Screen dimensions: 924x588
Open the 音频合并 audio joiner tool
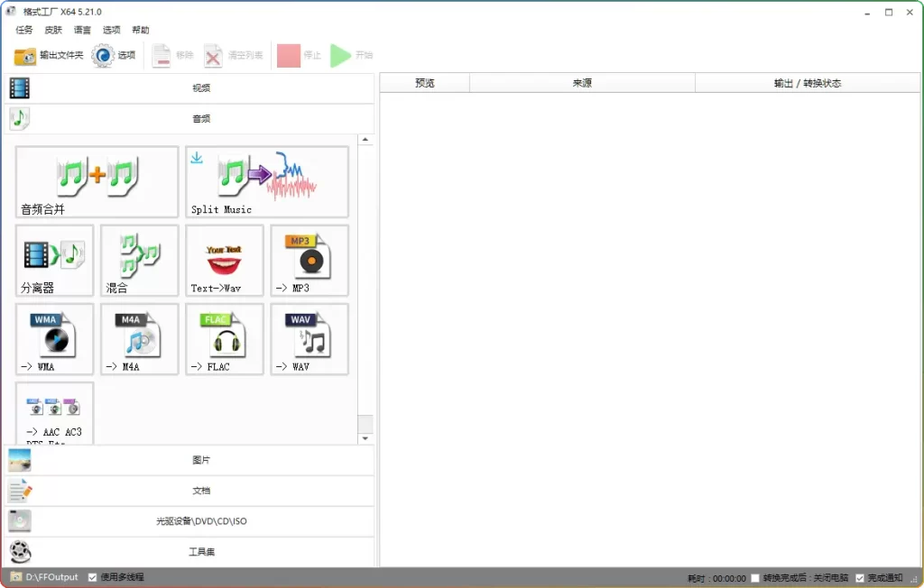pyautogui.click(x=97, y=182)
